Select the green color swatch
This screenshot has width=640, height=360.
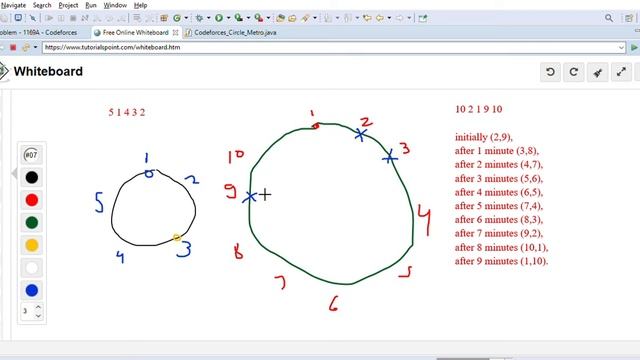point(31,222)
